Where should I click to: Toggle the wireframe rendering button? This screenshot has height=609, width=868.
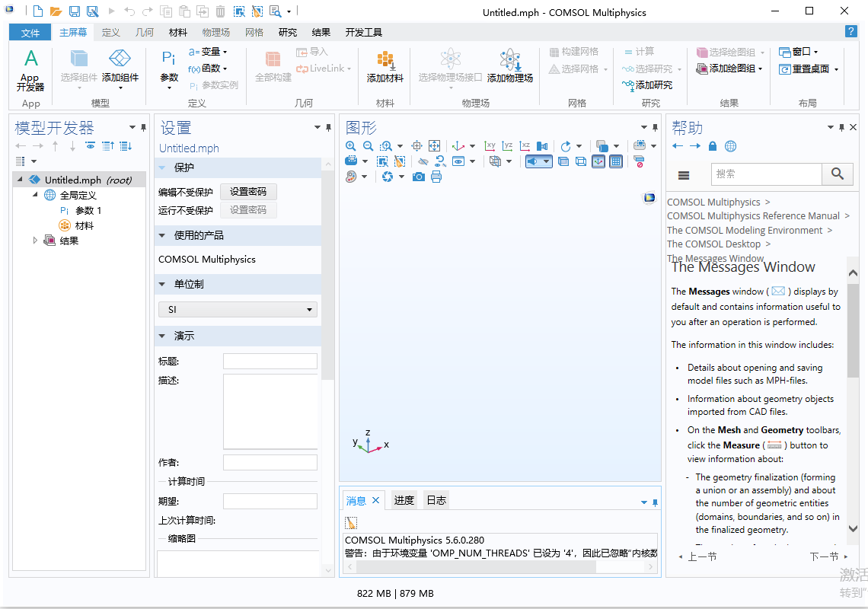click(581, 161)
